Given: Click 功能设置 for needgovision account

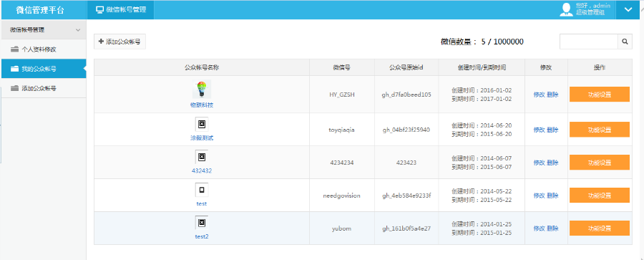Looking at the screenshot, I should [600, 195].
